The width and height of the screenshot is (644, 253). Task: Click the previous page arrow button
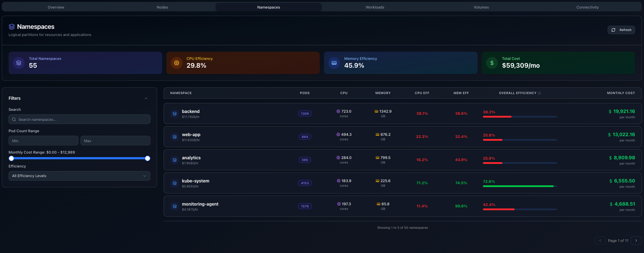tap(600, 241)
